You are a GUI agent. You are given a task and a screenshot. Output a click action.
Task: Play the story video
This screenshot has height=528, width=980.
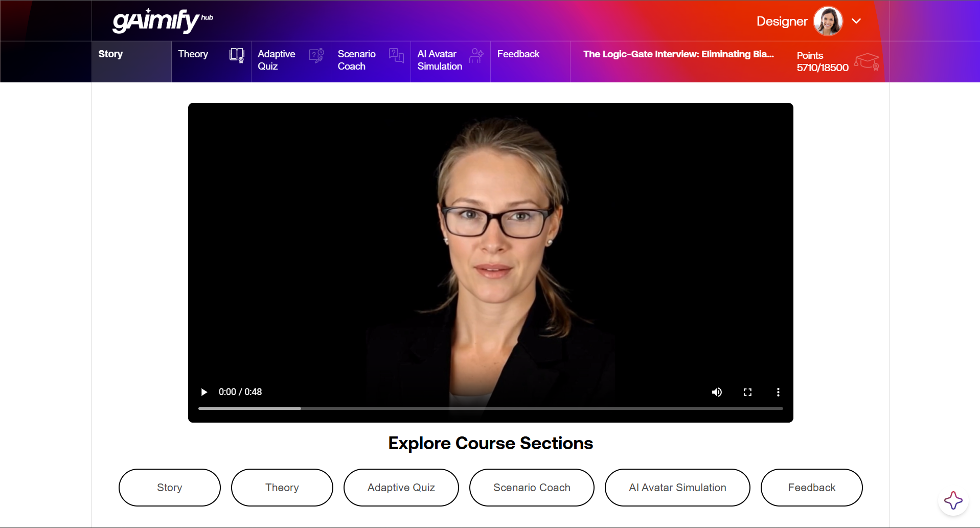(x=204, y=392)
